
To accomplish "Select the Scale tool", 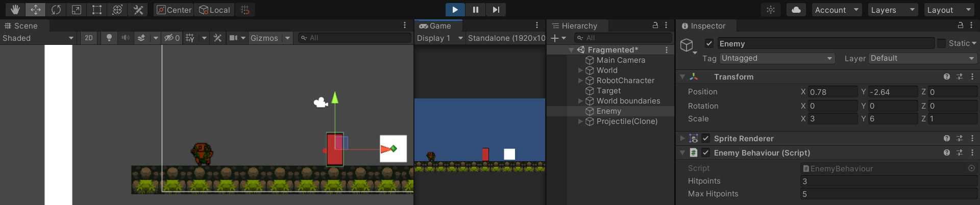I will coord(77,10).
